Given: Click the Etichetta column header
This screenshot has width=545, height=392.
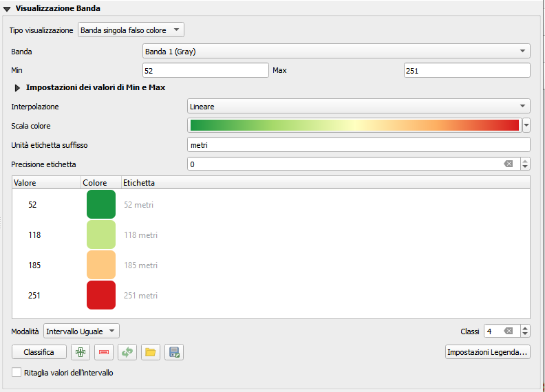Looking at the screenshot, I should pos(325,182).
